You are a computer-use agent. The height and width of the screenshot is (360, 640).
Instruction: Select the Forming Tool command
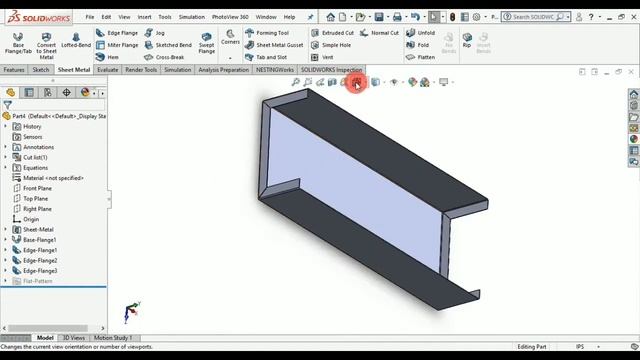[267, 33]
